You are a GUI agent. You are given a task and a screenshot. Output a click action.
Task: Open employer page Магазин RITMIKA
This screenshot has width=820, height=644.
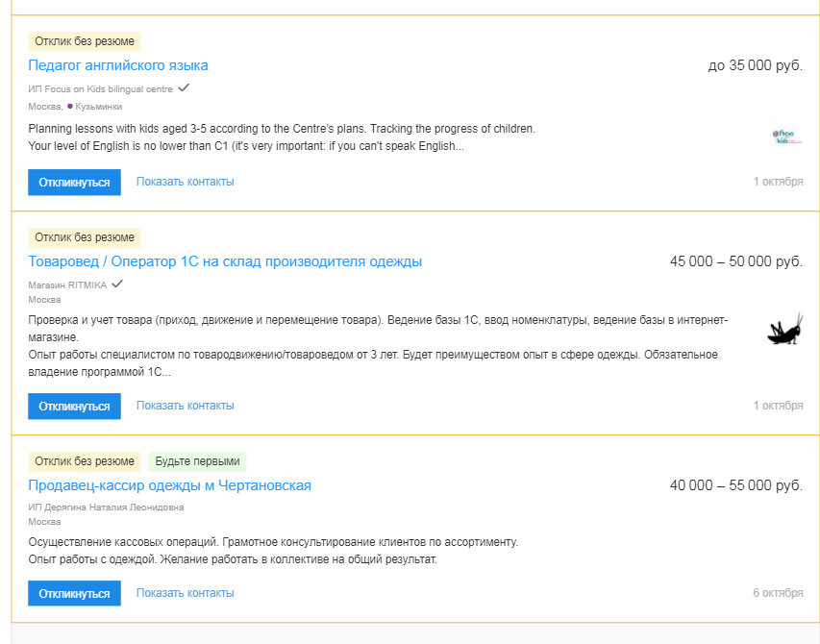[67, 285]
